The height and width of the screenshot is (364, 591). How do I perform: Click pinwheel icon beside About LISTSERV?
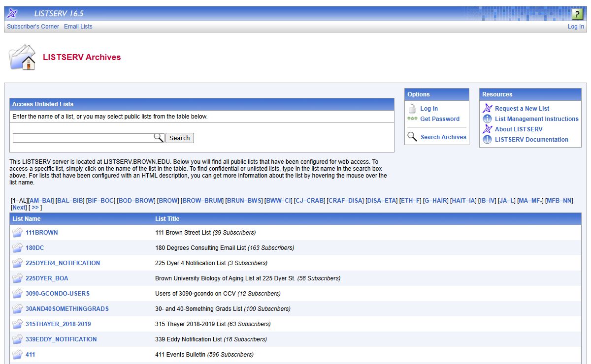click(x=487, y=129)
